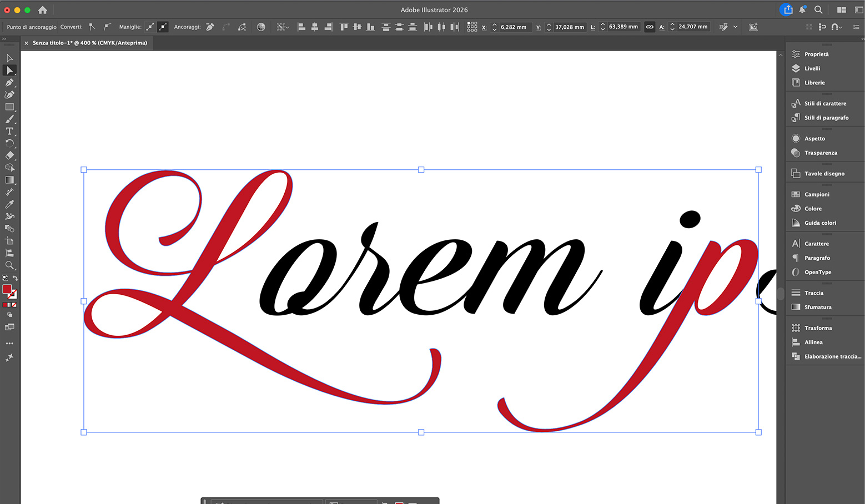Viewport: 865px width, 504px height.
Task: Toggle hide handles for multiple anchors
Action: pos(163,27)
